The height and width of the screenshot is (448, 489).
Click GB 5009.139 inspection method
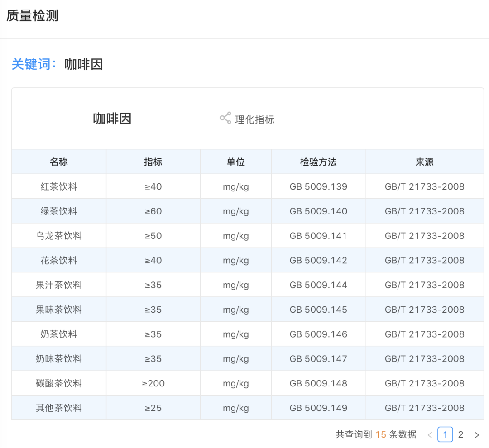(x=318, y=186)
